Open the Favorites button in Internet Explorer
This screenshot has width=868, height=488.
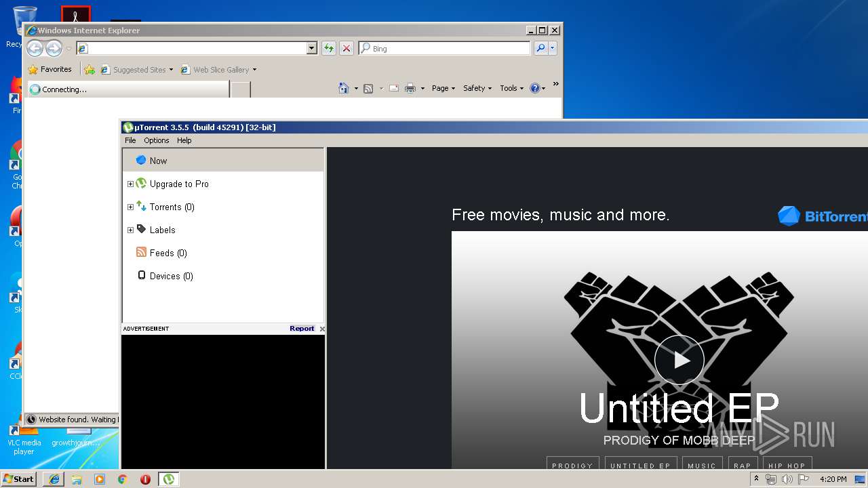pos(50,69)
